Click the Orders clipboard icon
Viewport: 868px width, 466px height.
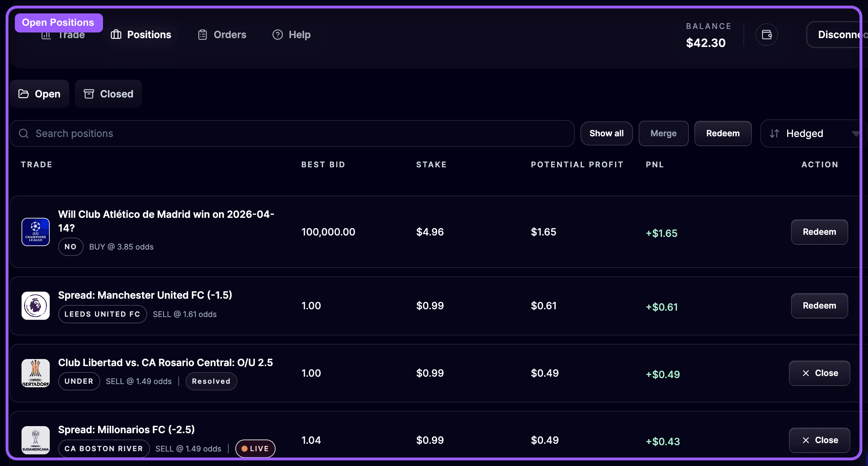tap(203, 35)
